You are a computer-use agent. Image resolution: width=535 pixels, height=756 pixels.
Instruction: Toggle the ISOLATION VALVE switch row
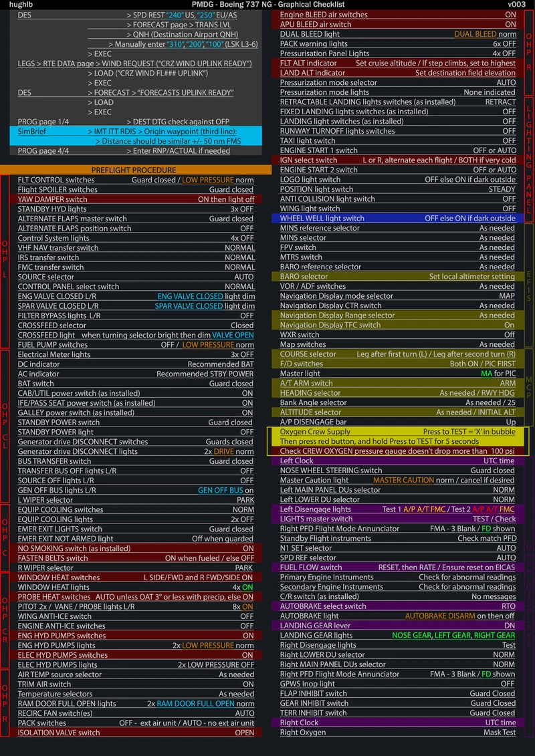click(x=134, y=733)
